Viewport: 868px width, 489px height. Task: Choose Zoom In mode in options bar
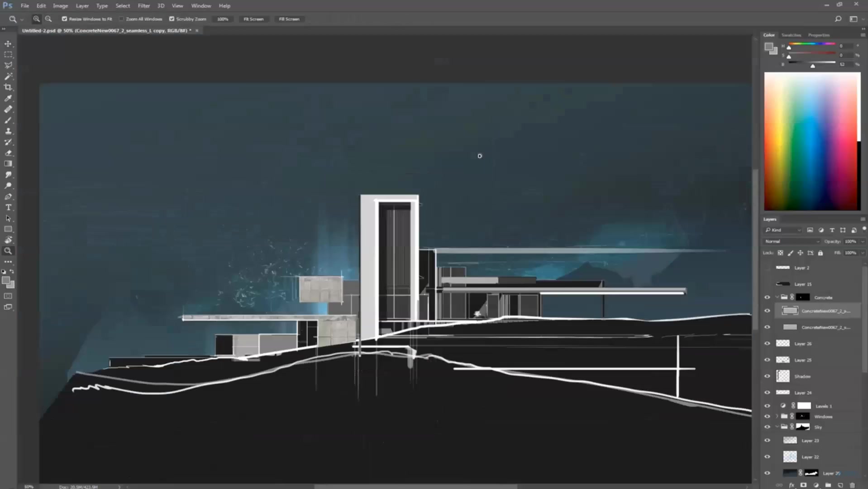click(x=37, y=19)
